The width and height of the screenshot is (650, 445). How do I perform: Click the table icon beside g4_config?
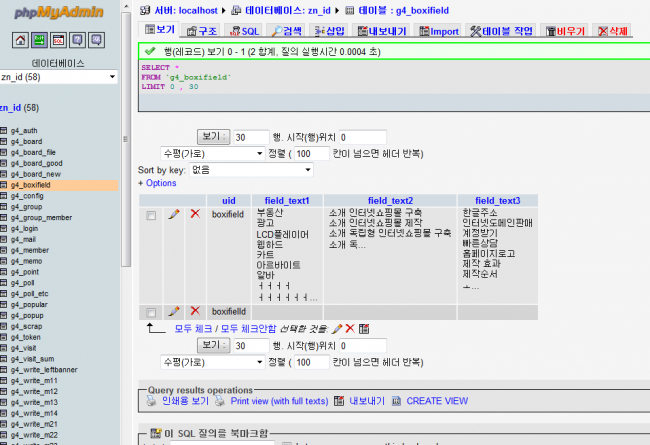tap(3, 196)
